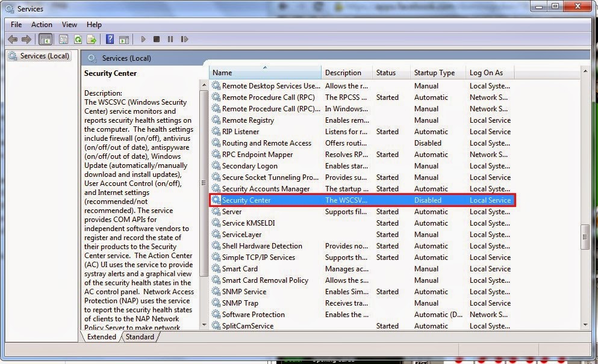This screenshot has height=364, width=598.
Task: Switch to the Standard tab
Action: pyautogui.click(x=140, y=336)
